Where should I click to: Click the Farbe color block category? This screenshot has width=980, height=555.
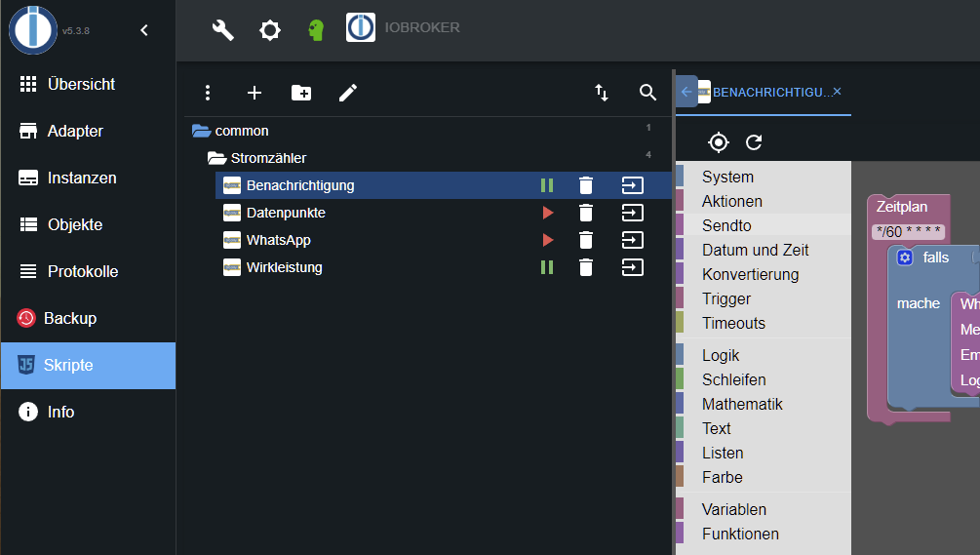click(x=722, y=477)
